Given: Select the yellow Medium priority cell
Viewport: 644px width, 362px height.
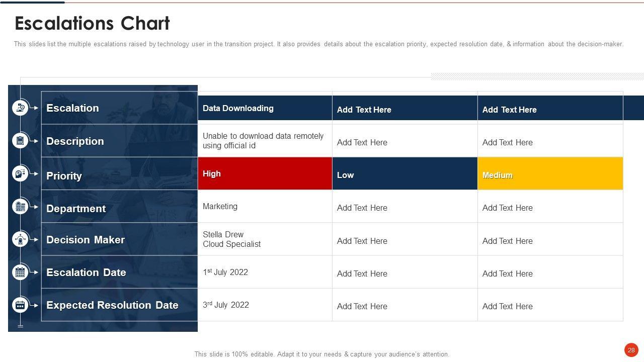Looking at the screenshot, I should coord(550,173).
